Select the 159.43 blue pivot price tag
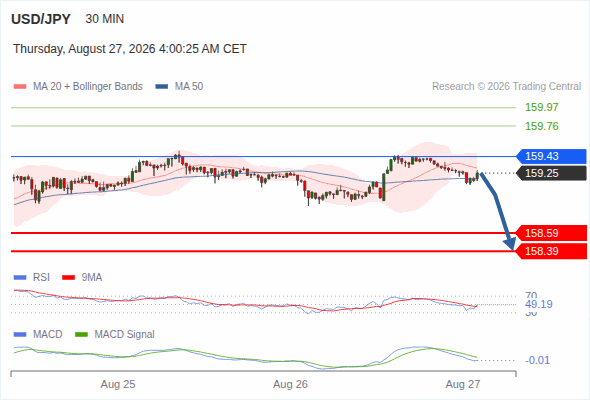The height and width of the screenshot is (400, 590). [x=551, y=156]
